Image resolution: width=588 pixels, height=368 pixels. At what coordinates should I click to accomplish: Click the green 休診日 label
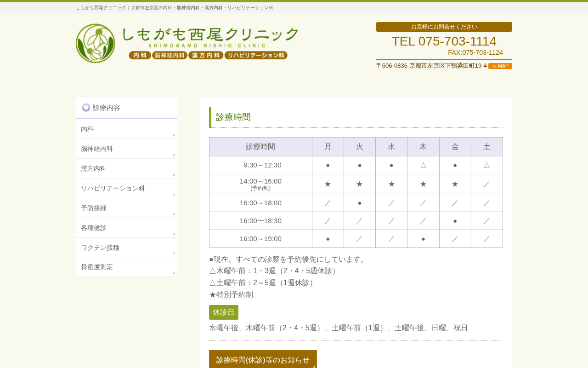click(224, 312)
